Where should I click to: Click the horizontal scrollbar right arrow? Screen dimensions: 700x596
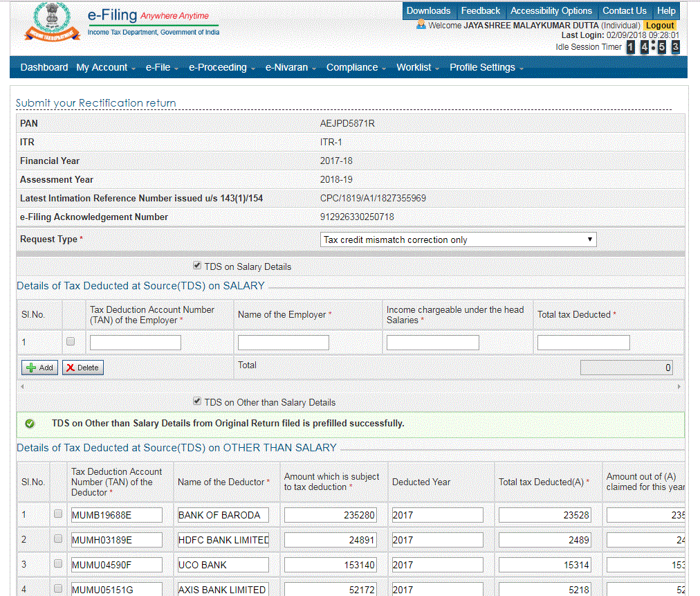[679, 386]
